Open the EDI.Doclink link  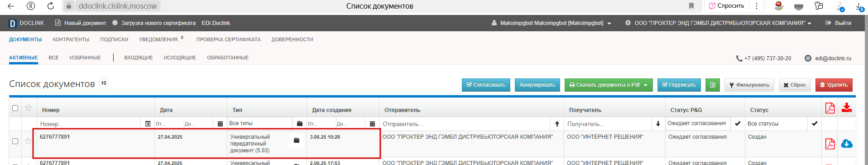[216, 23]
